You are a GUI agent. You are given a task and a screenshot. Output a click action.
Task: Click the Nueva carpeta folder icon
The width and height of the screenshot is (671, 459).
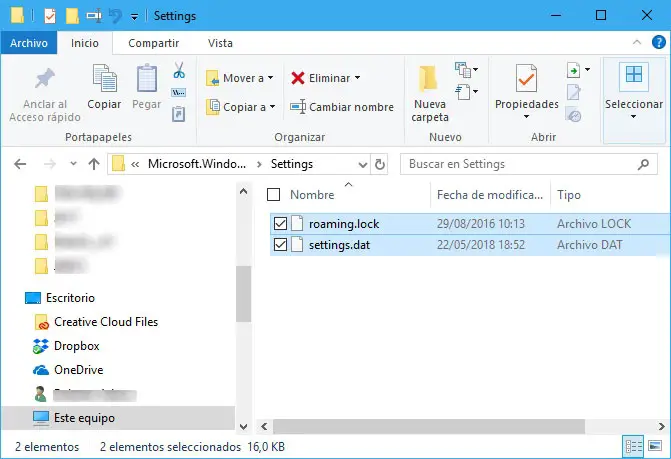point(428,79)
